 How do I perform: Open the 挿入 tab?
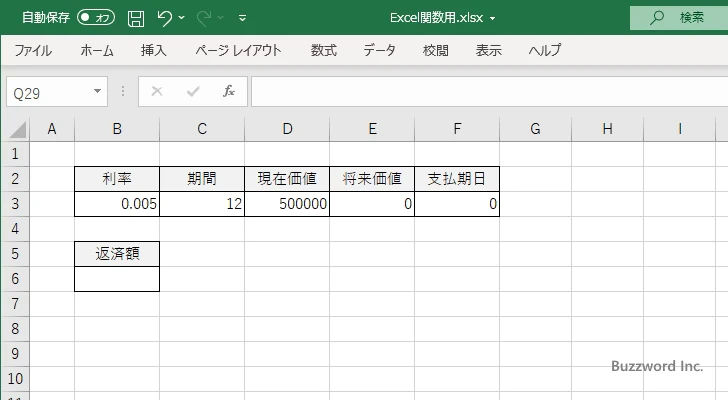[x=154, y=50]
